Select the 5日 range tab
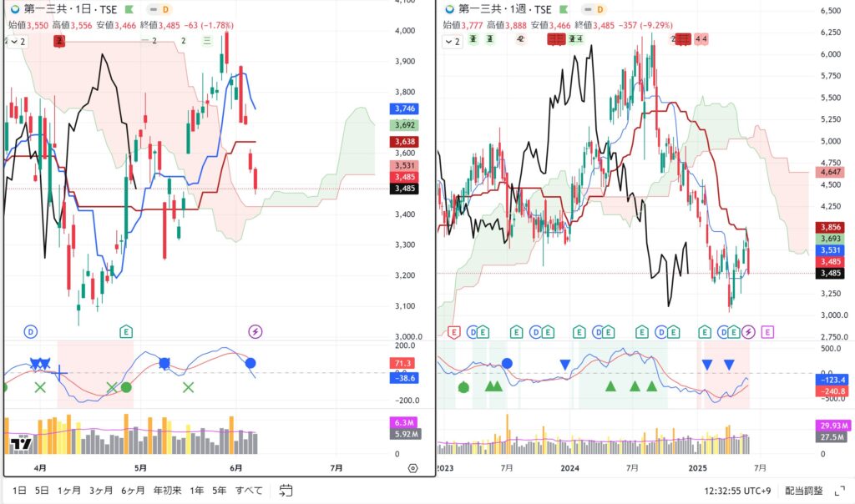The height and width of the screenshot is (504, 855). click(42, 491)
